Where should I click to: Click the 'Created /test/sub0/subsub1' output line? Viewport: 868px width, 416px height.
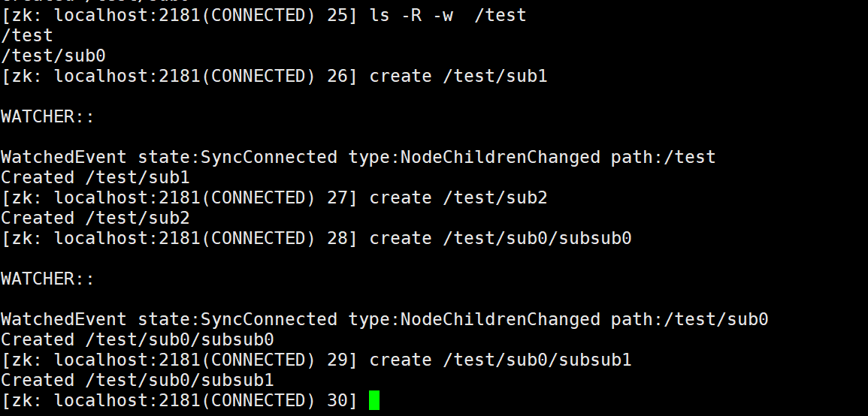pos(138,380)
